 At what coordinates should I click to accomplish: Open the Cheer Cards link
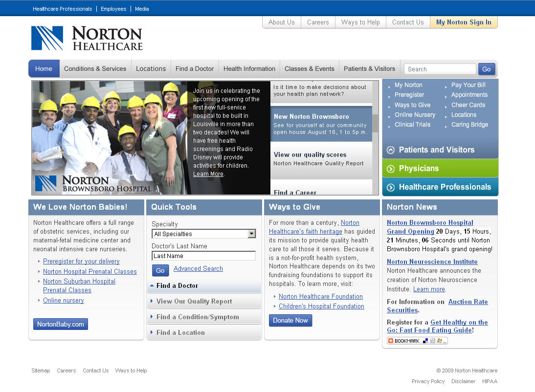tap(468, 105)
